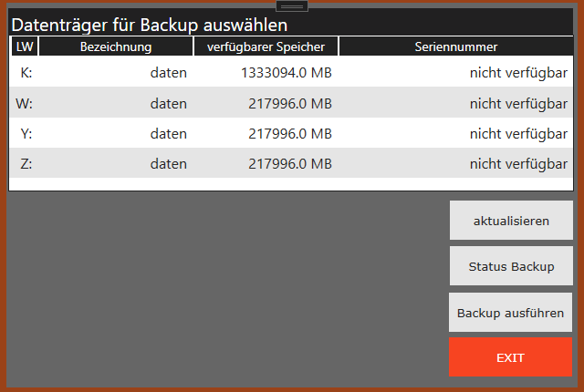
Task: Click the verfügbarer Speicher column header
Action: pos(266,46)
